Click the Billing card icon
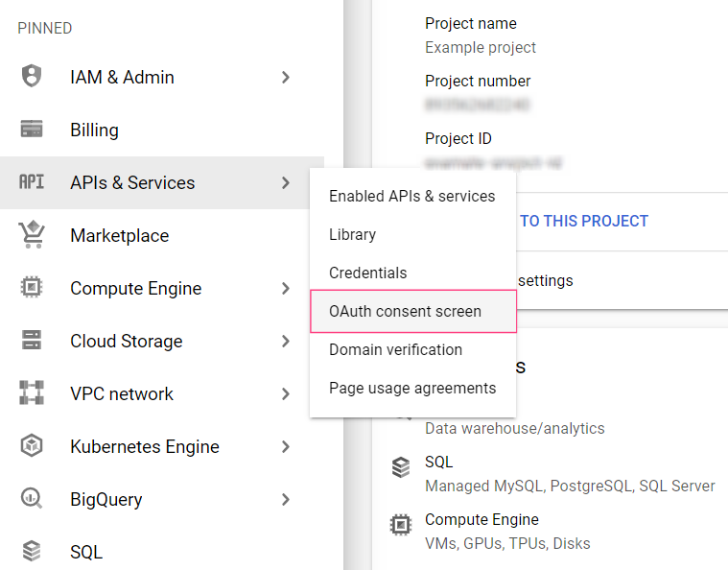 32,129
